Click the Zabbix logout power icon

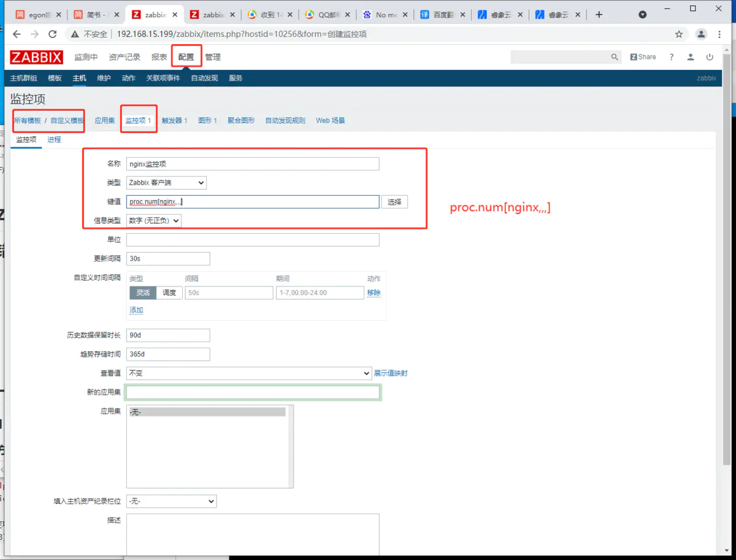click(x=710, y=57)
